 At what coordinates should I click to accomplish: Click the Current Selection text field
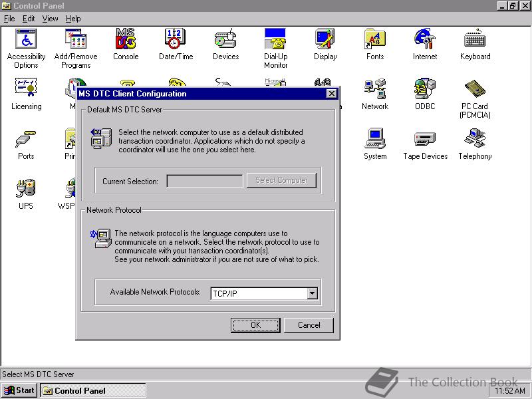(x=205, y=181)
